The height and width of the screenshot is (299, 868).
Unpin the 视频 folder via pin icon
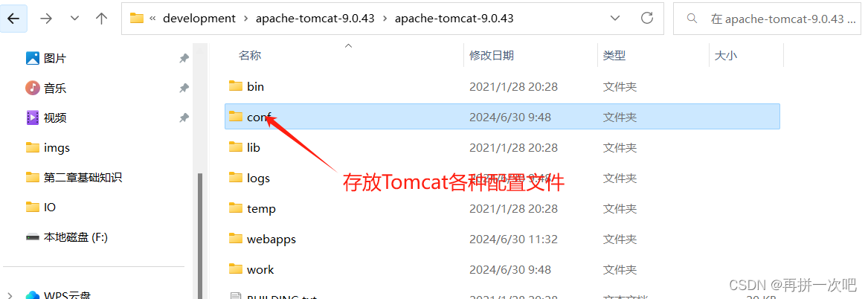click(x=184, y=118)
